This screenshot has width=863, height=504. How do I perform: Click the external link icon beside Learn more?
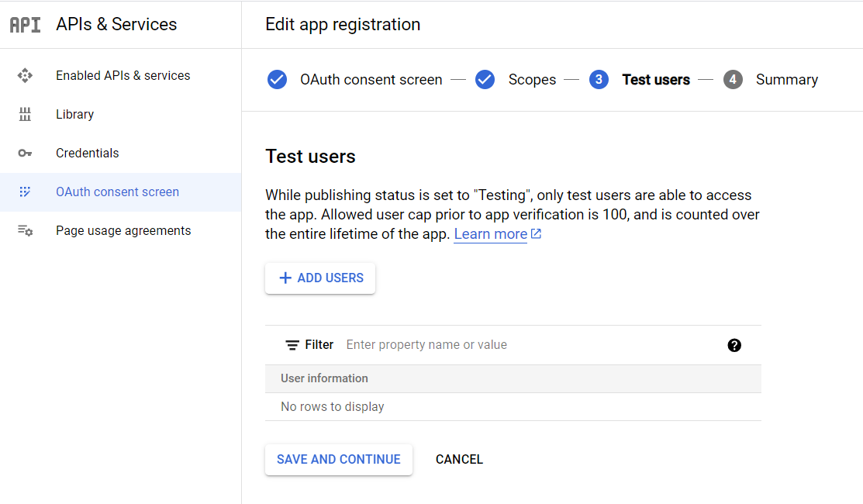536,234
